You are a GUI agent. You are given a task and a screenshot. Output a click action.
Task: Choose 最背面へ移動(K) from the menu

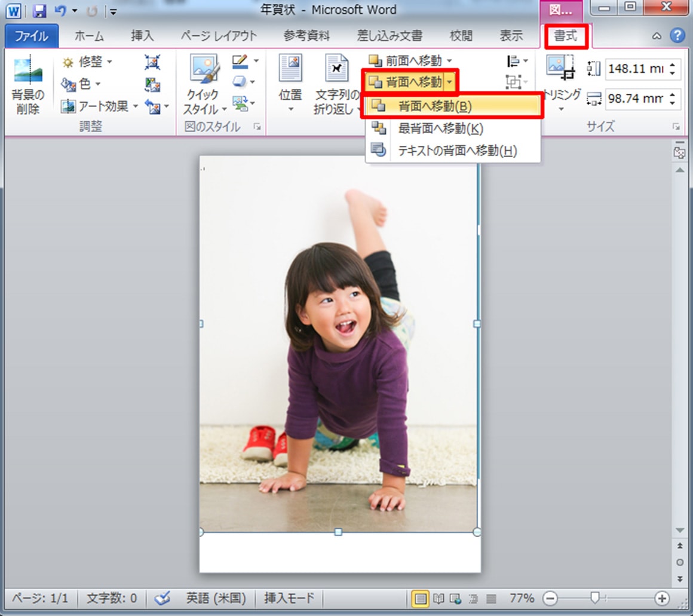pos(453,128)
